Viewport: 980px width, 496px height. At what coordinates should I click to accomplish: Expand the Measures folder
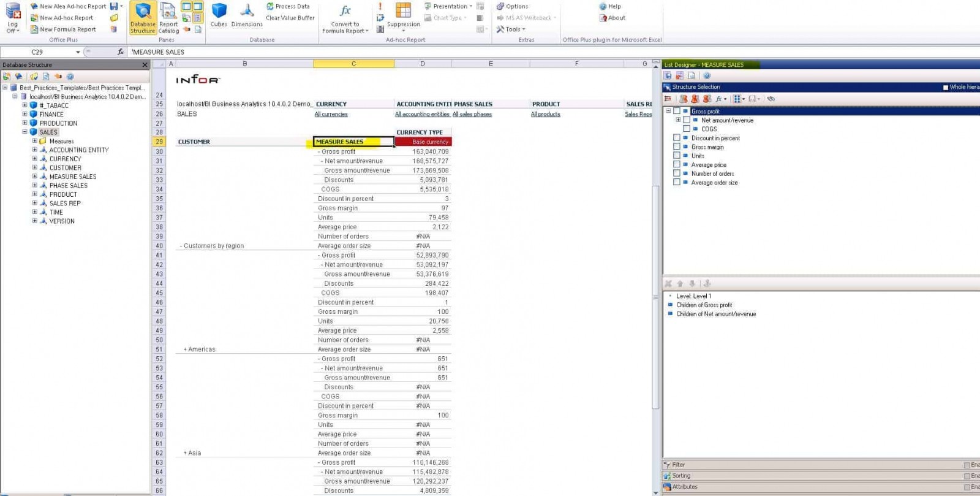point(34,141)
